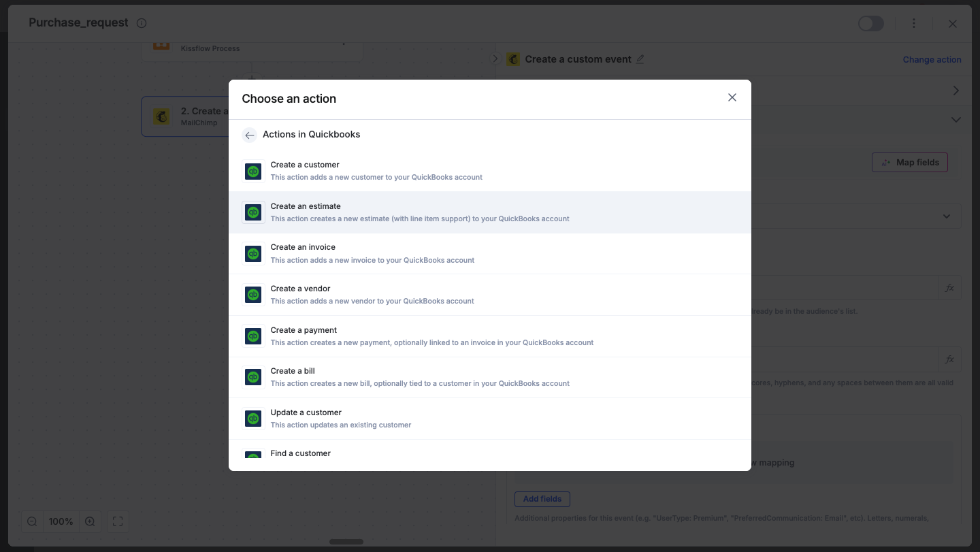Open formula editor for first input field
The image size is (980, 552).
pos(949,289)
